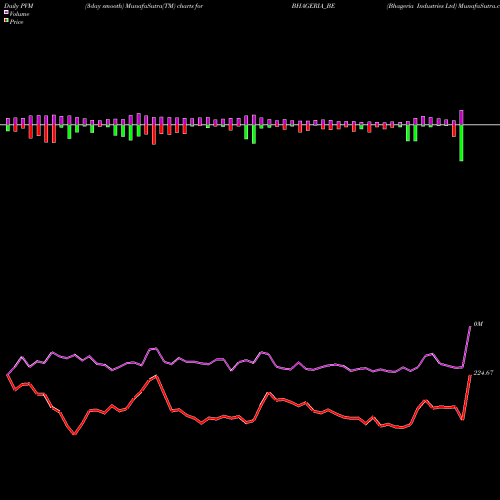The image size is (500, 500).
Task: Click the '0M' volume value label
Action: tap(478, 324)
